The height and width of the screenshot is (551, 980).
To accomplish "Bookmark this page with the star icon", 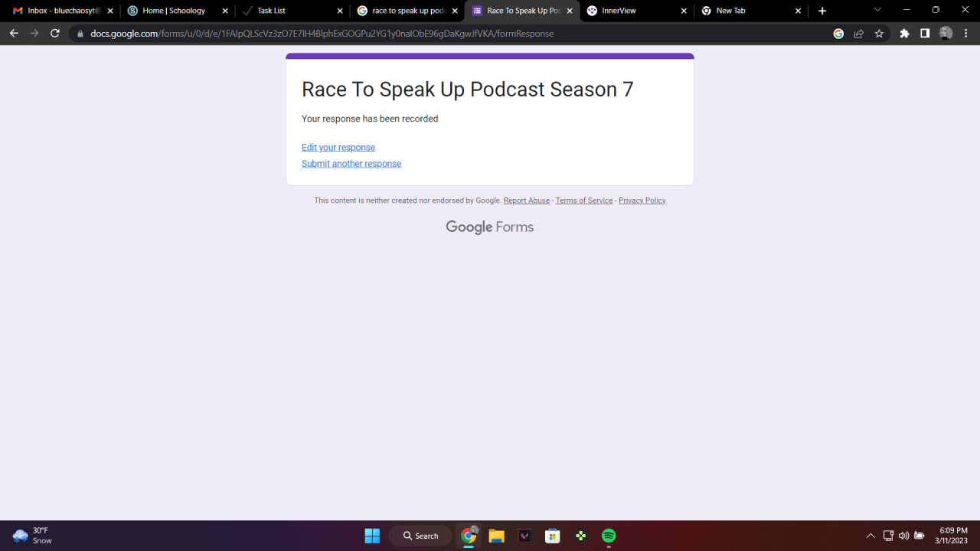I will coord(879,34).
